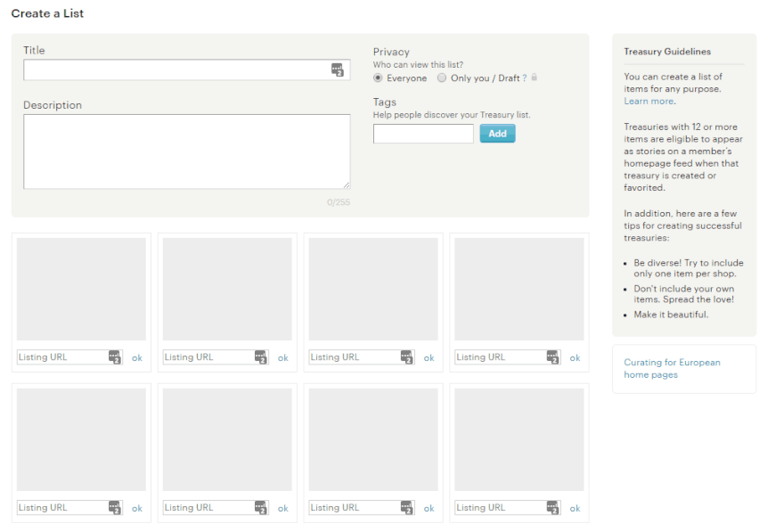The image size is (784, 532).
Task: Click ok next to first top-row Listing URL
Action: (x=137, y=358)
